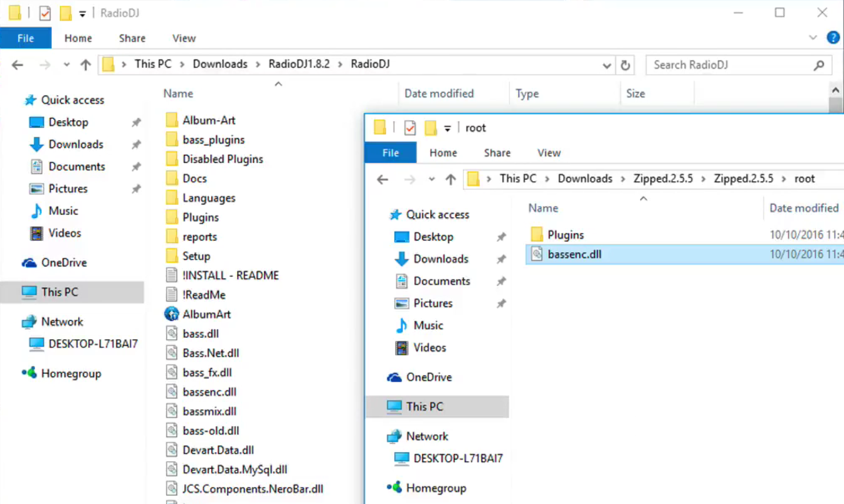This screenshot has height=504, width=844.
Task: Navigate to Zipped.2.5.5 parent folder in breadcrumb
Action: (x=663, y=179)
